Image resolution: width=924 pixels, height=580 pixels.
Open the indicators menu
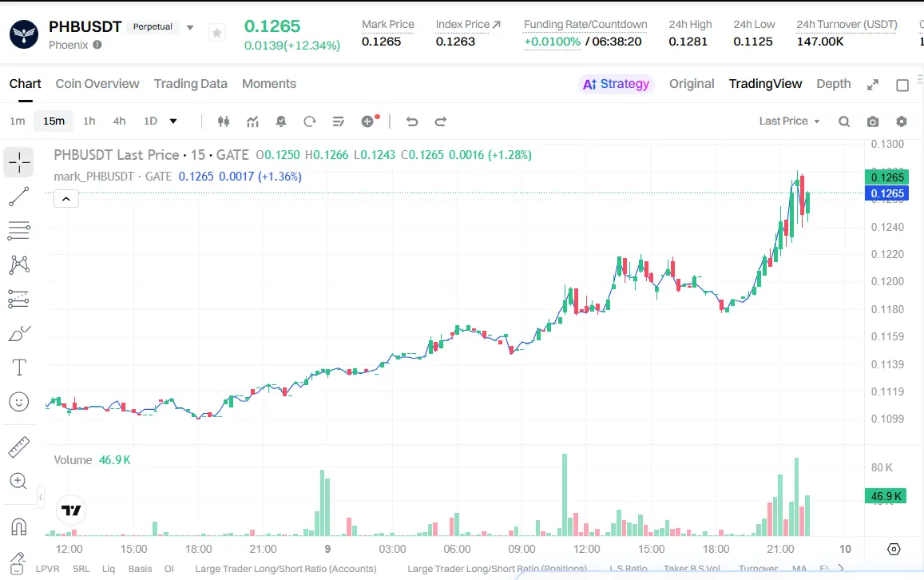point(253,121)
